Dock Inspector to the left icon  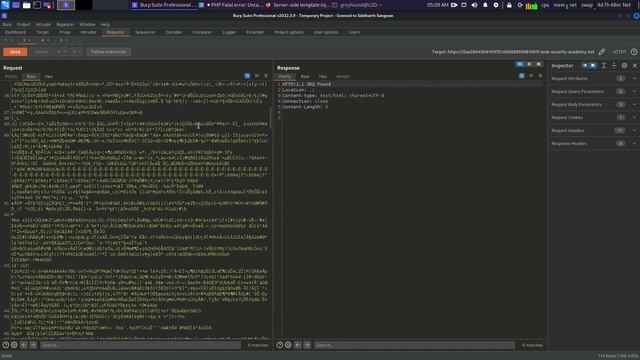pyautogui.click(x=584, y=66)
